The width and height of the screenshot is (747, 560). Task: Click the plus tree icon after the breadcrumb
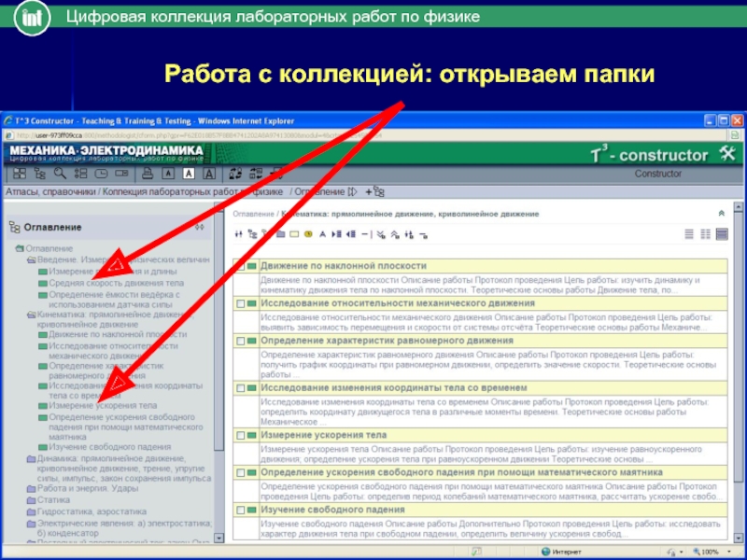375,192
